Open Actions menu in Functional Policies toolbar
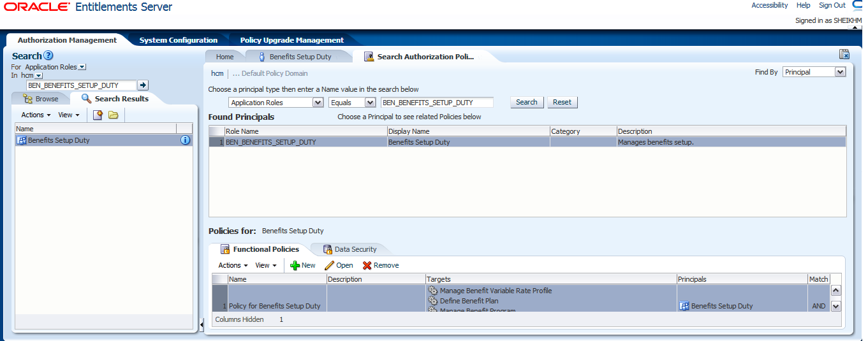This screenshot has height=341, width=868. coord(233,265)
